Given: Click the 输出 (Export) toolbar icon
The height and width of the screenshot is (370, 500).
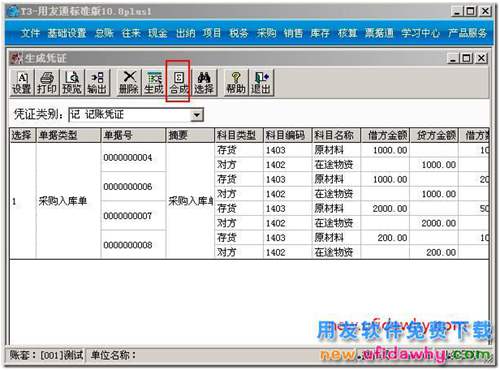Looking at the screenshot, I should tap(97, 82).
